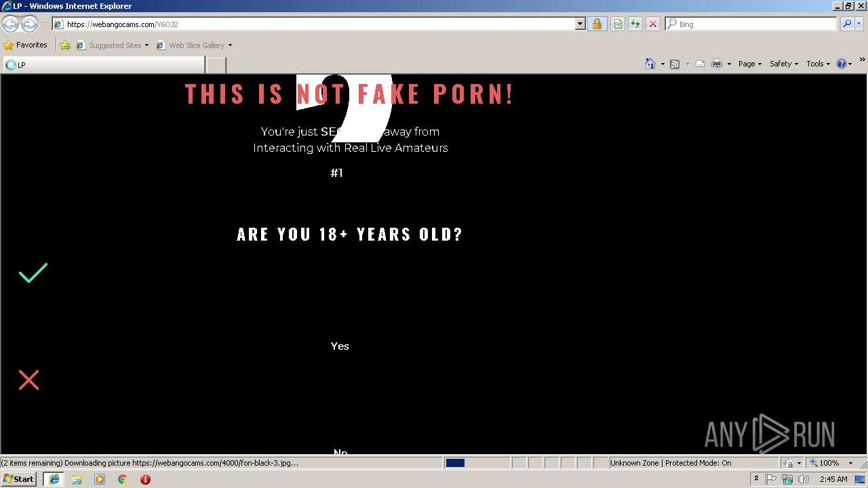Stop loading with the red X icon
Image resolution: width=868 pixels, height=488 pixels.
pyautogui.click(x=652, y=24)
